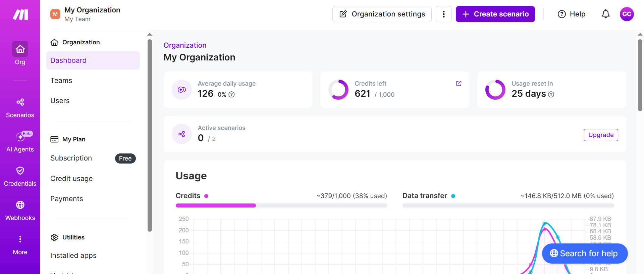Open AI Agents beta section
644x274 pixels.
tap(20, 142)
